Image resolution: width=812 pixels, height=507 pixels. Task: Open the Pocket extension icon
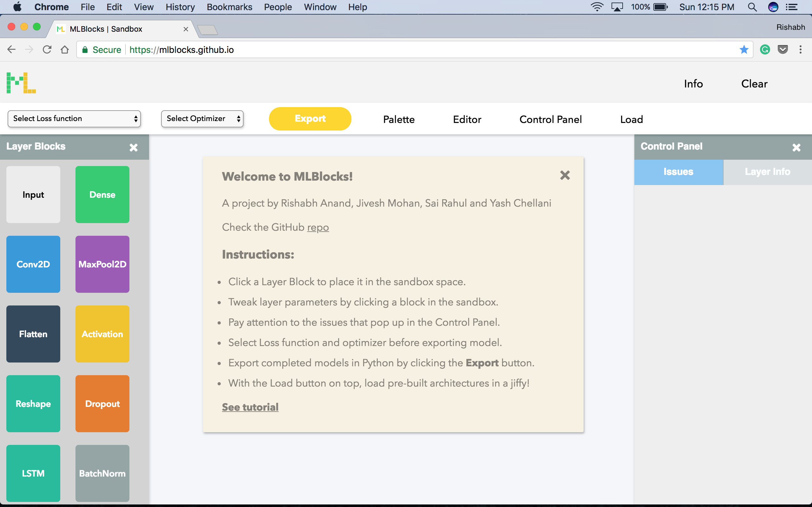pos(783,50)
